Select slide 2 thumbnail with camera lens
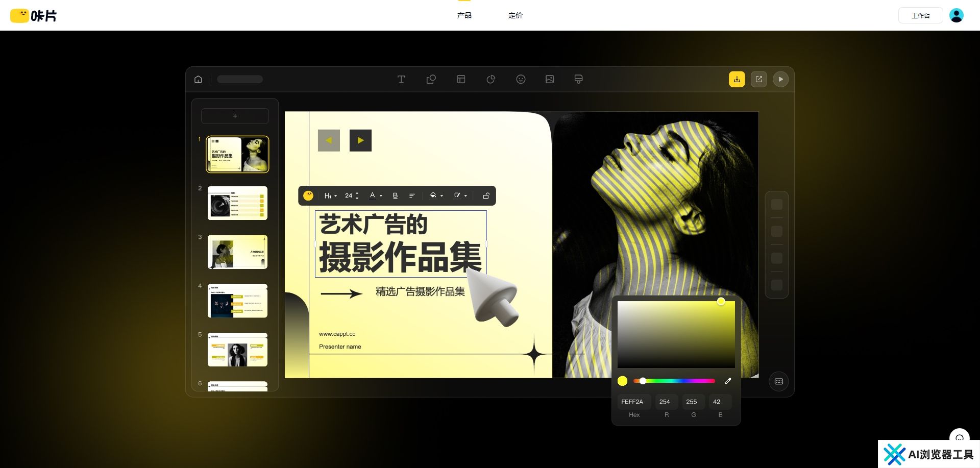Screen dimensions: 980x468 pyautogui.click(x=237, y=203)
